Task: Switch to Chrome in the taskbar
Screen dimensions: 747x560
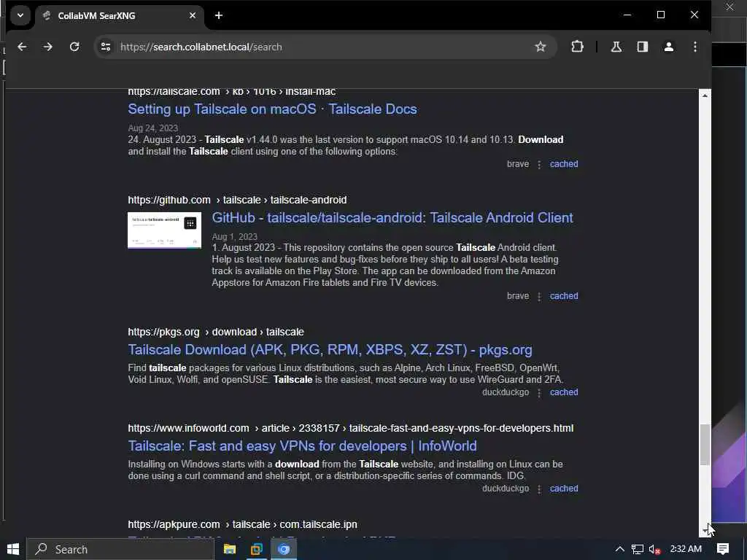Action: click(284, 549)
